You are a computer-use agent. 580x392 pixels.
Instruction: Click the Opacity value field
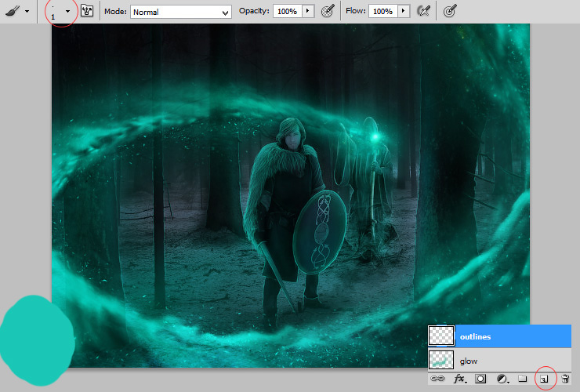click(x=288, y=12)
